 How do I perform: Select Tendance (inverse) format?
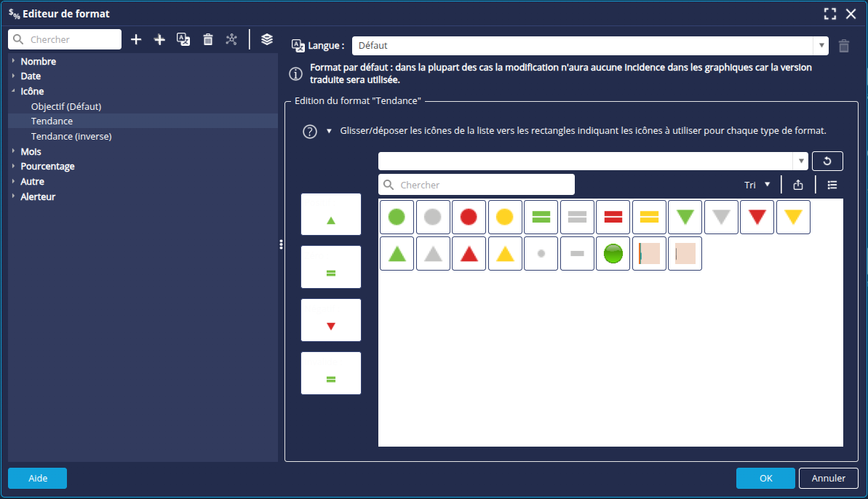coord(71,137)
